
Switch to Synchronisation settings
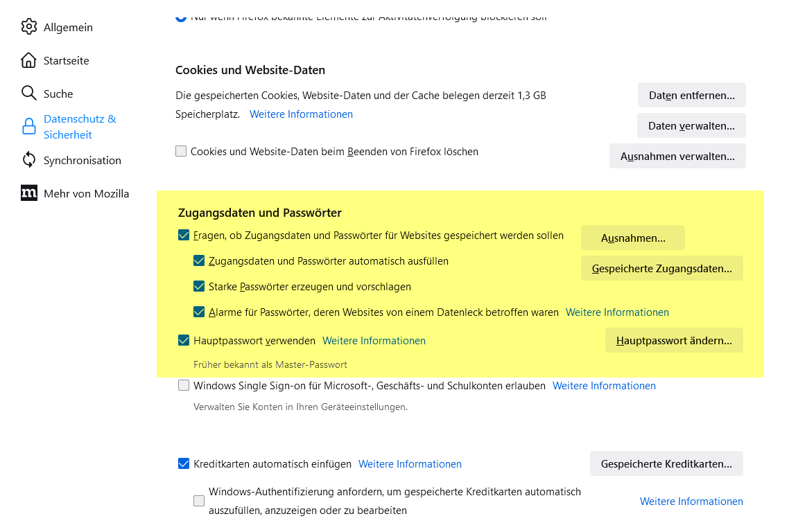(x=82, y=160)
